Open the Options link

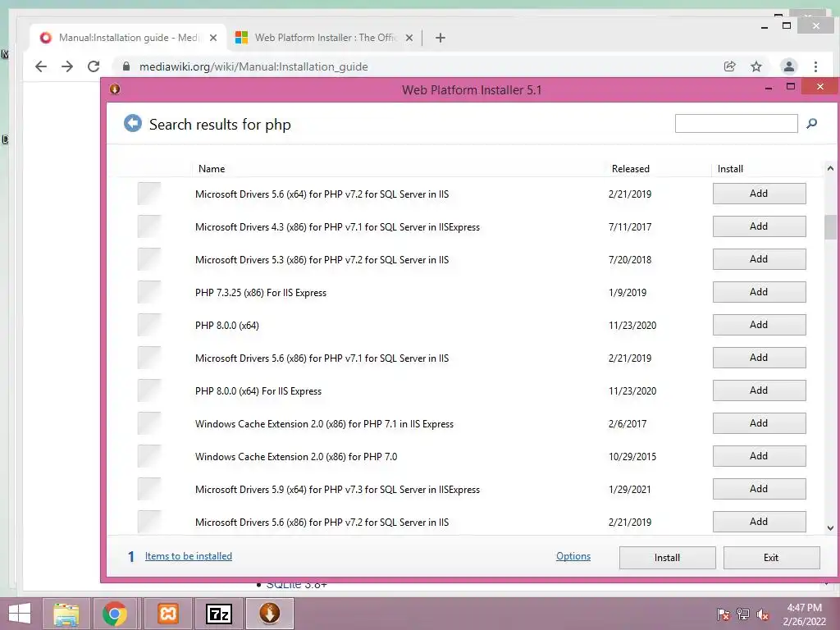pos(573,556)
